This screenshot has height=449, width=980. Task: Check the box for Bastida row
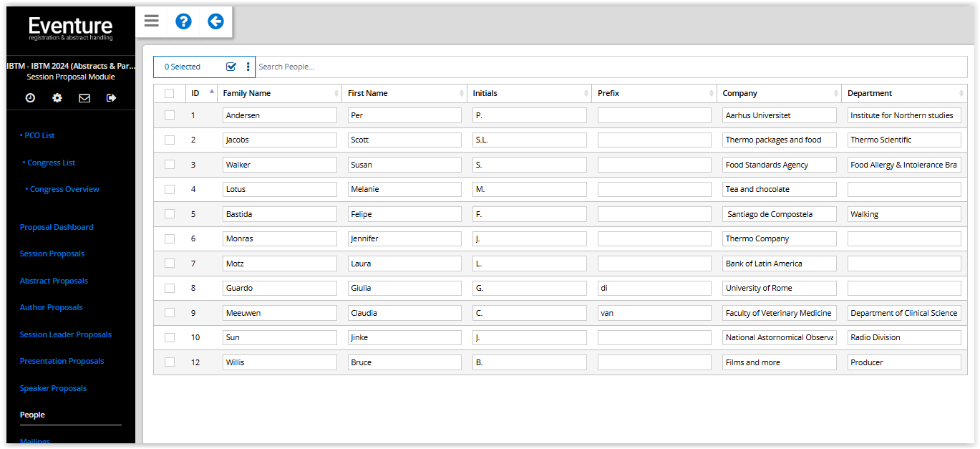coord(169,213)
